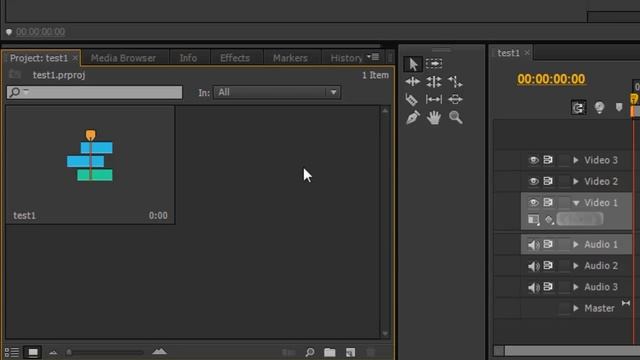This screenshot has height=360, width=640.
Task: Click the project search input field
Action: coord(94,92)
